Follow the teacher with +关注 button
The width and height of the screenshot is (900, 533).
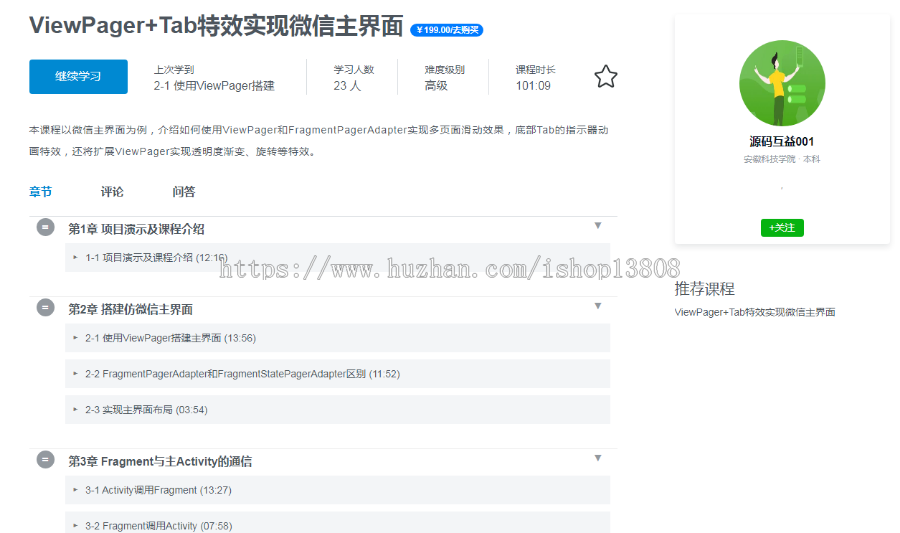(x=782, y=228)
